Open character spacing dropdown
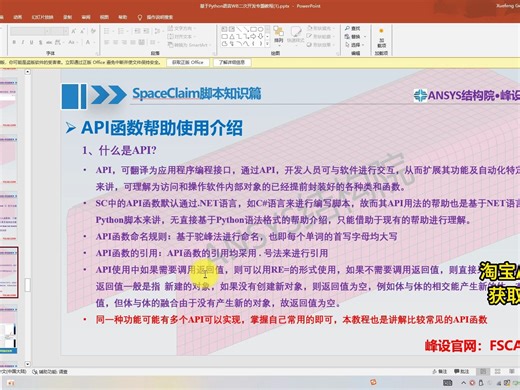 point(59,42)
